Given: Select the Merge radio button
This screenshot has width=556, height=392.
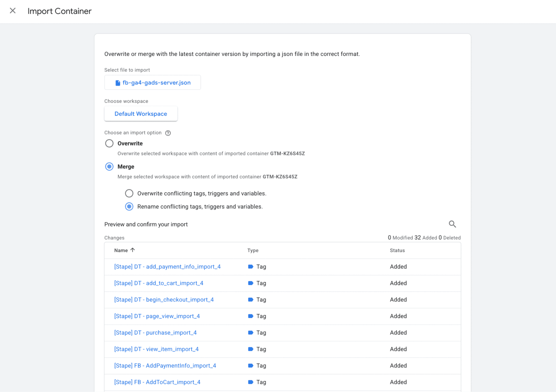Looking at the screenshot, I should 109,167.
